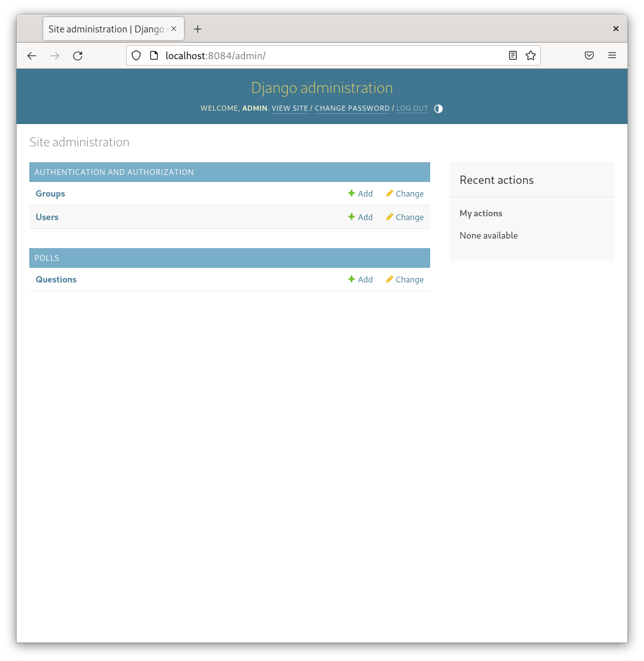
Task: Click the View Site link
Action: point(290,109)
